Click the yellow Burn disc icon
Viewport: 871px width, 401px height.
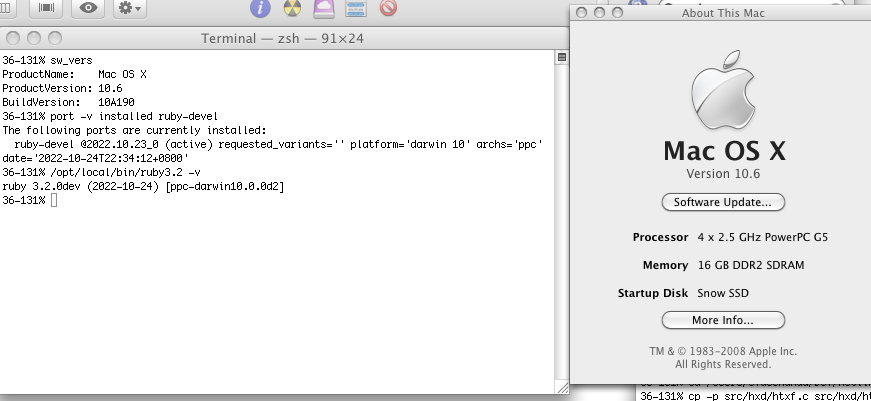[x=292, y=8]
